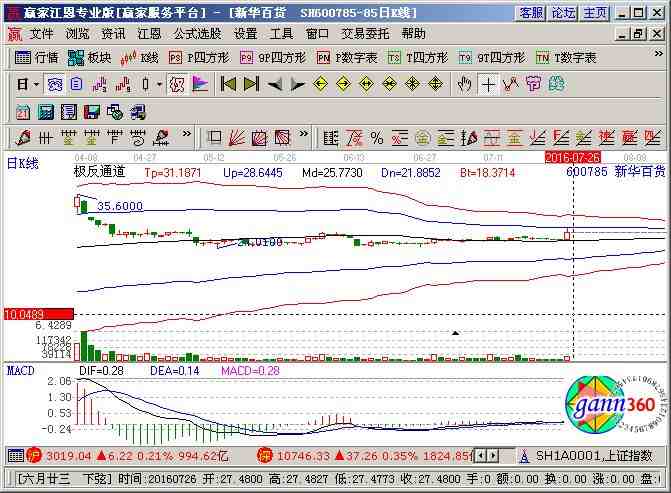The width and height of the screenshot is (671, 493).
Task: Jump to first bar icon
Action: pyautogui.click(x=228, y=84)
